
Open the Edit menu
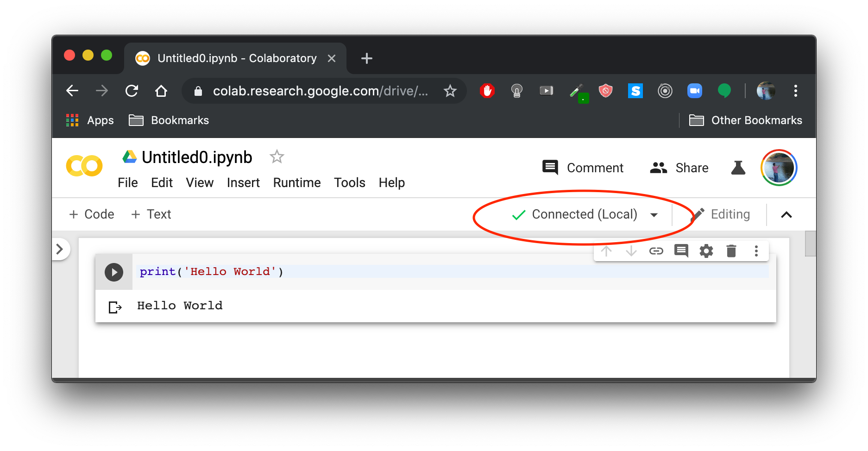[x=162, y=183]
